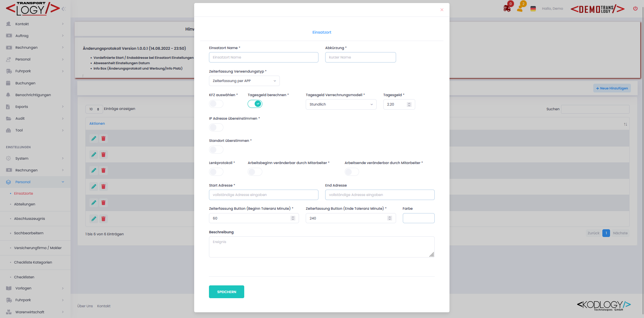Open the entries-per-page dropdown showing 10
The height and width of the screenshot is (318, 644).
pyautogui.click(x=94, y=109)
